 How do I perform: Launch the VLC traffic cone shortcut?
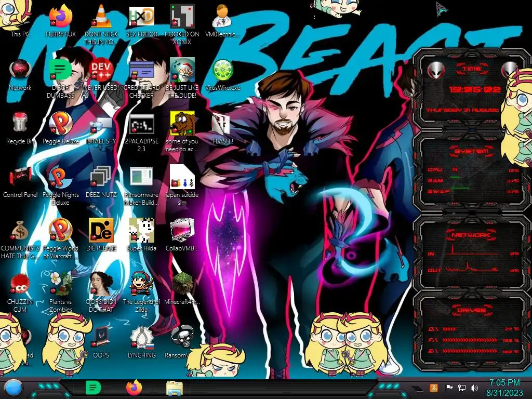tap(101, 24)
